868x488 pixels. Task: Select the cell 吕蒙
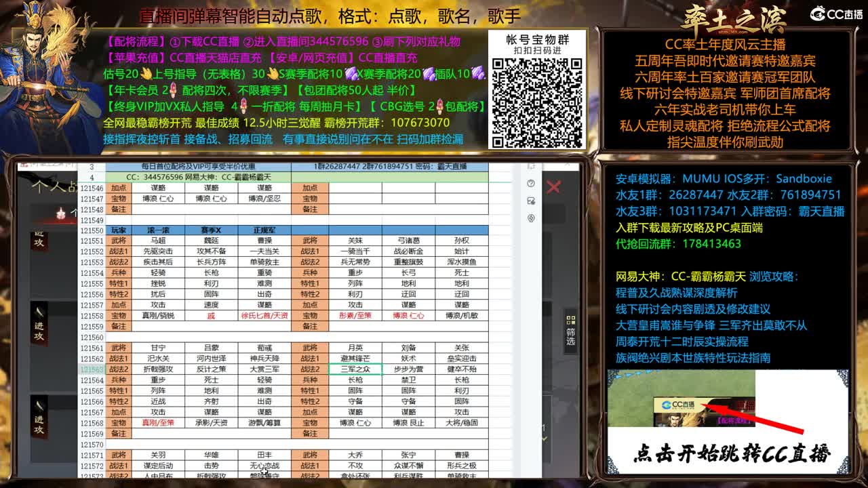coord(211,348)
